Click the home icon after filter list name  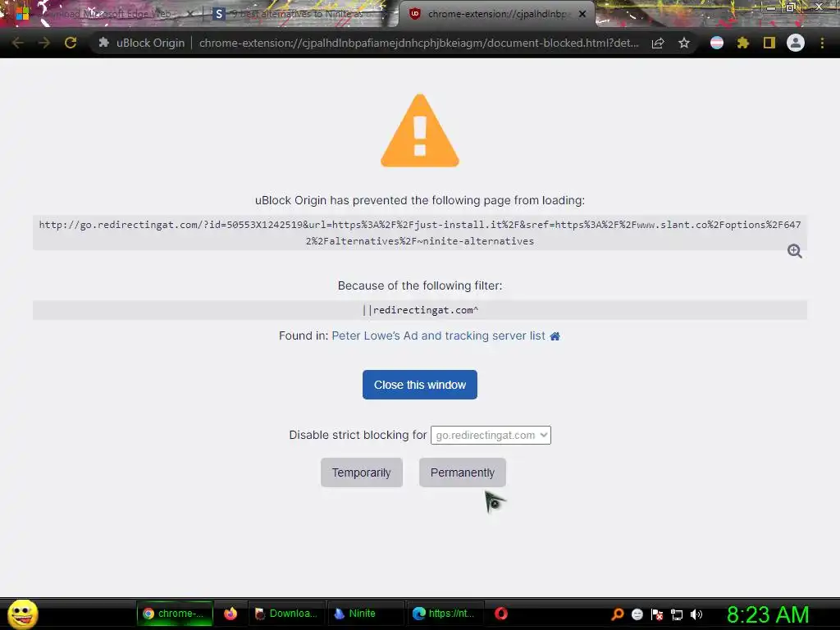[555, 336]
